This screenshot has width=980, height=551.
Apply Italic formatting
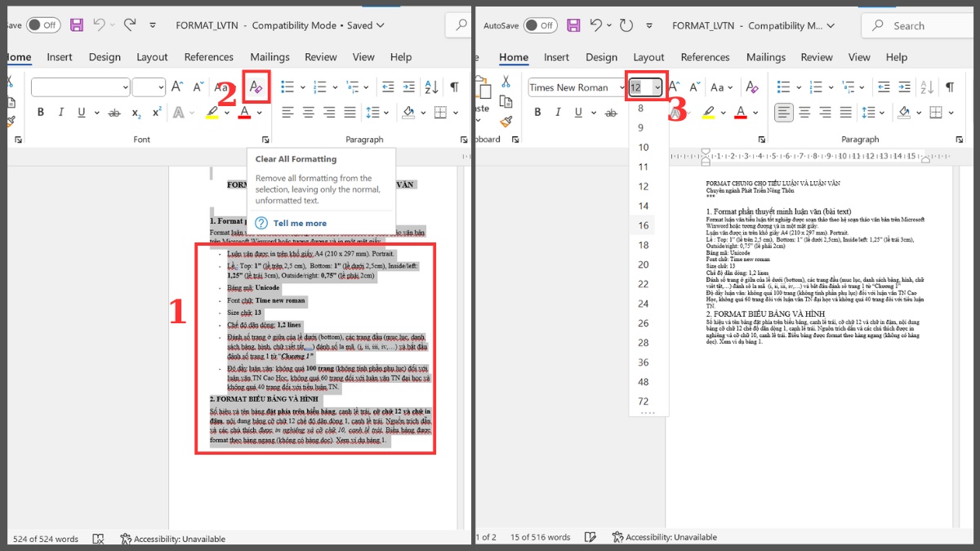61,112
